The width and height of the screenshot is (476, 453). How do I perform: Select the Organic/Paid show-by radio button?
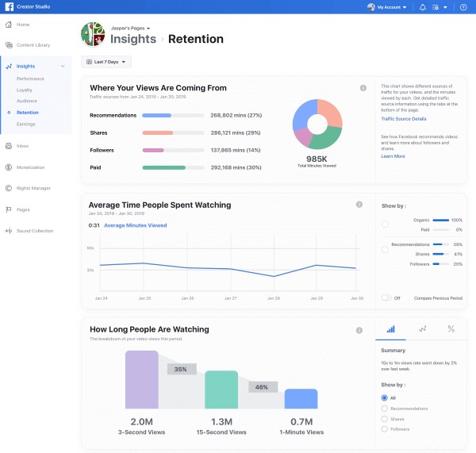385,225
